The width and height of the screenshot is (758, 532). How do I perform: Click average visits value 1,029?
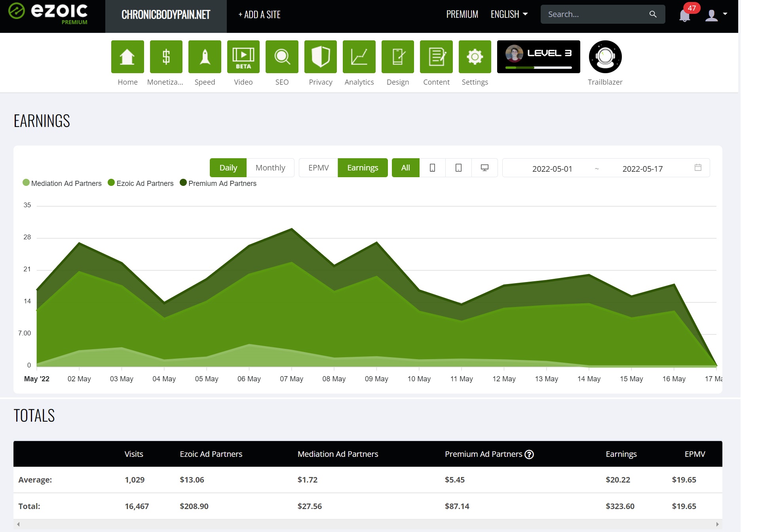pos(135,480)
